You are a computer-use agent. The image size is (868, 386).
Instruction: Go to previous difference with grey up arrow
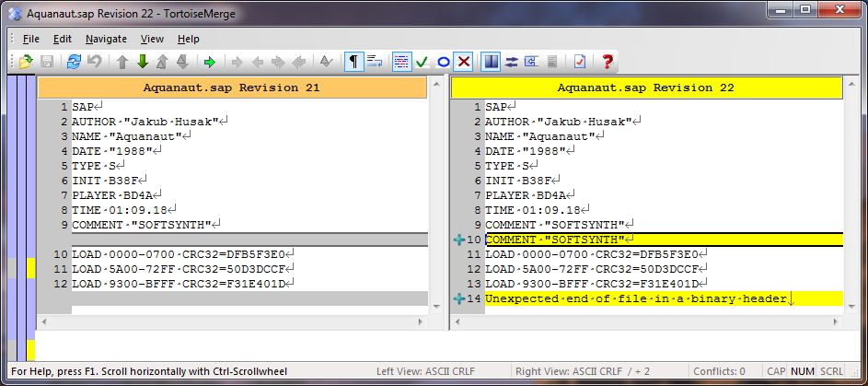point(122,62)
